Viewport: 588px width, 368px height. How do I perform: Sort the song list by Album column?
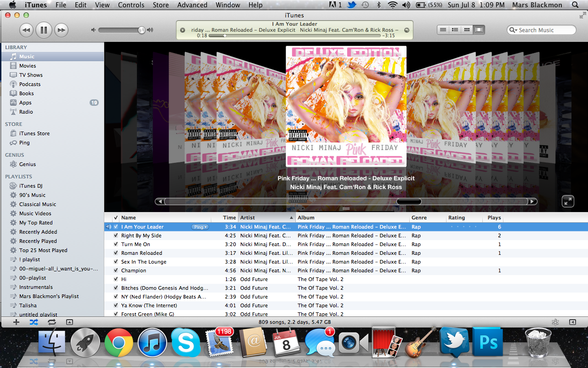[352, 218]
